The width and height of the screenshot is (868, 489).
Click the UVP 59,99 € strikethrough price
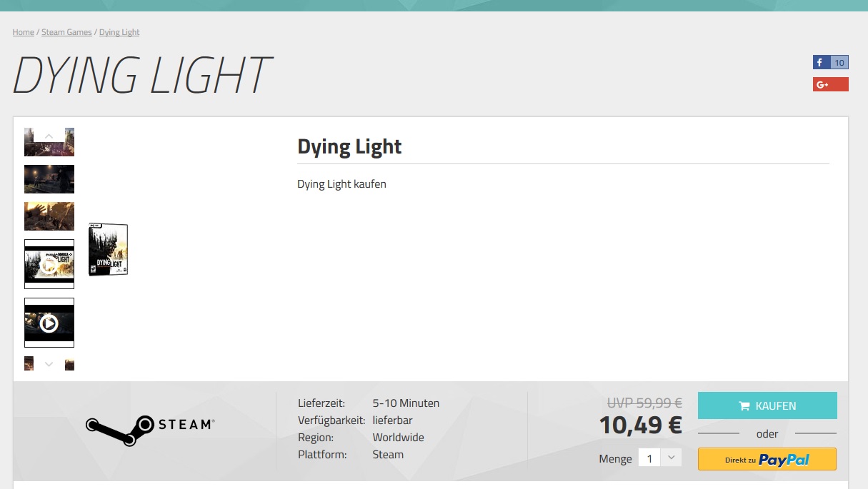[645, 403]
